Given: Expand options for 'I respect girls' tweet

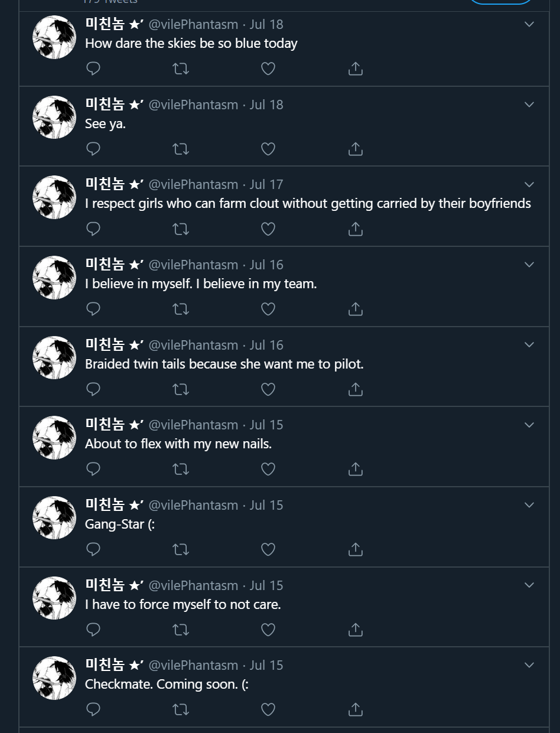Looking at the screenshot, I should pos(529,184).
